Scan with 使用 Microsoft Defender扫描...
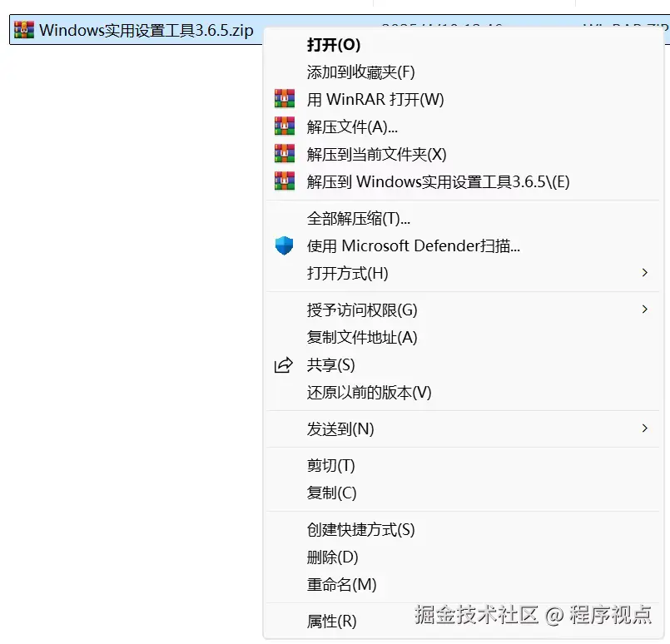The image size is (670, 644). [463, 245]
